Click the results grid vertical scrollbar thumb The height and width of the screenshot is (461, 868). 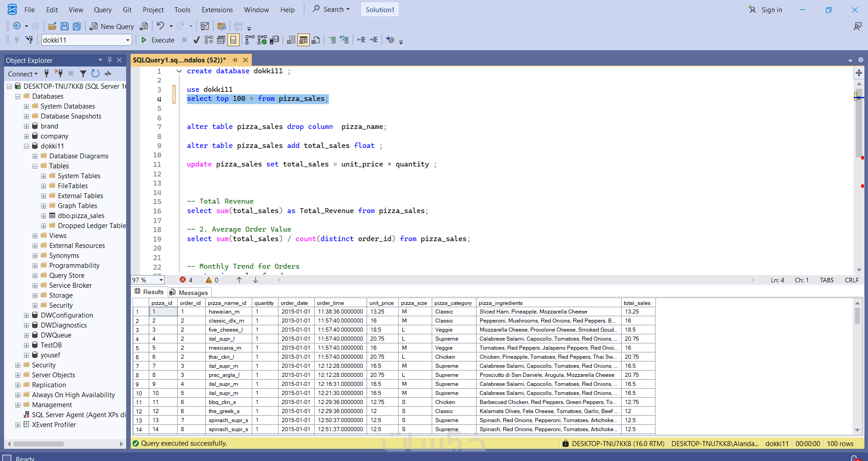point(857,315)
